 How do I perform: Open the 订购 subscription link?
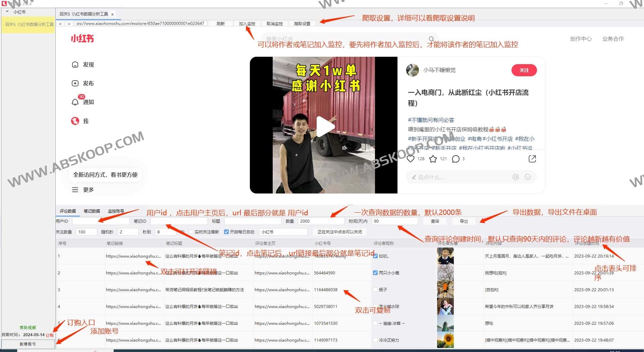[x=50, y=335]
